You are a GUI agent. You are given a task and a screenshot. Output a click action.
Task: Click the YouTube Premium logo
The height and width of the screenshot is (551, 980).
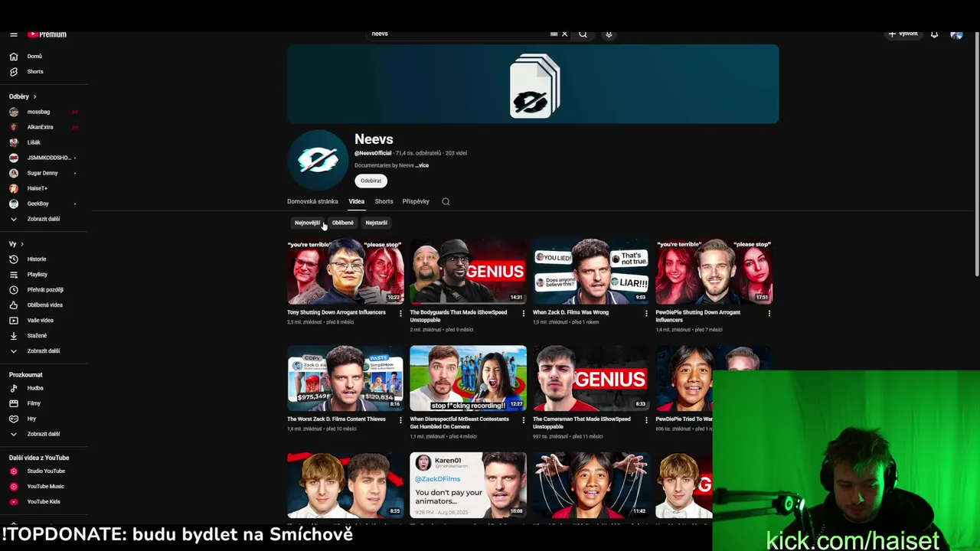click(x=47, y=34)
